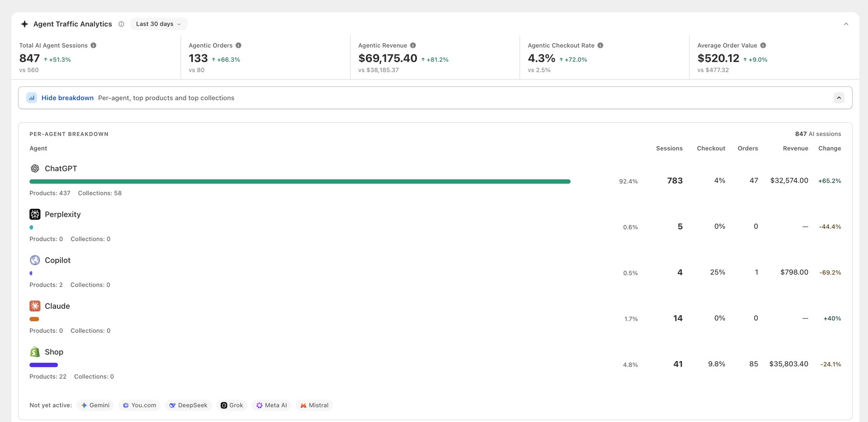
Task: Click the Hide breakdown link
Action: [68, 98]
